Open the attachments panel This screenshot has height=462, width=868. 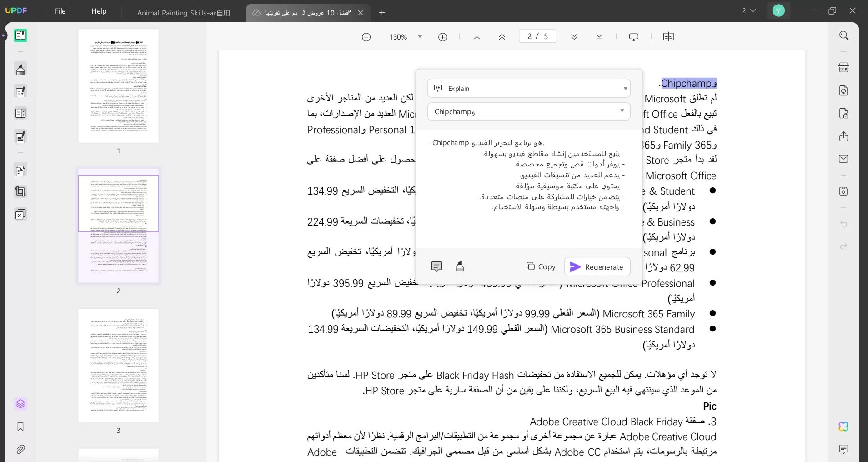point(20,449)
